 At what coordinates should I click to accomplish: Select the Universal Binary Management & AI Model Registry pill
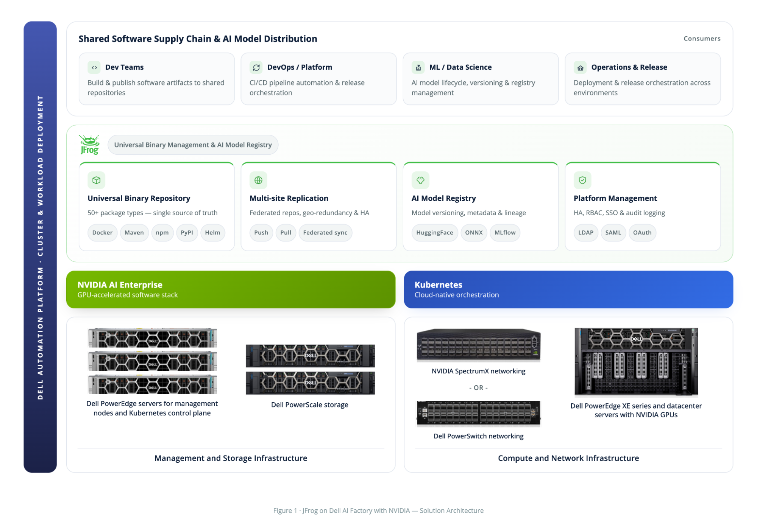[193, 145]
